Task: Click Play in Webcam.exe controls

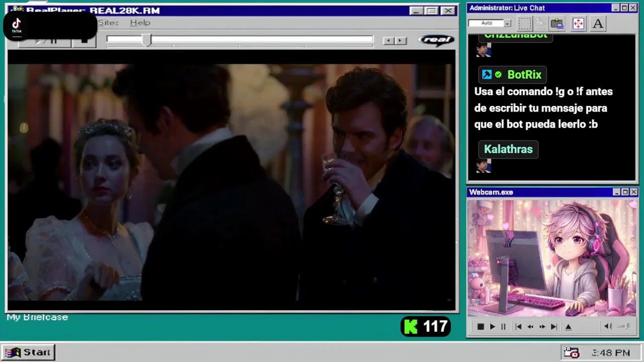Action: point(493,327)
